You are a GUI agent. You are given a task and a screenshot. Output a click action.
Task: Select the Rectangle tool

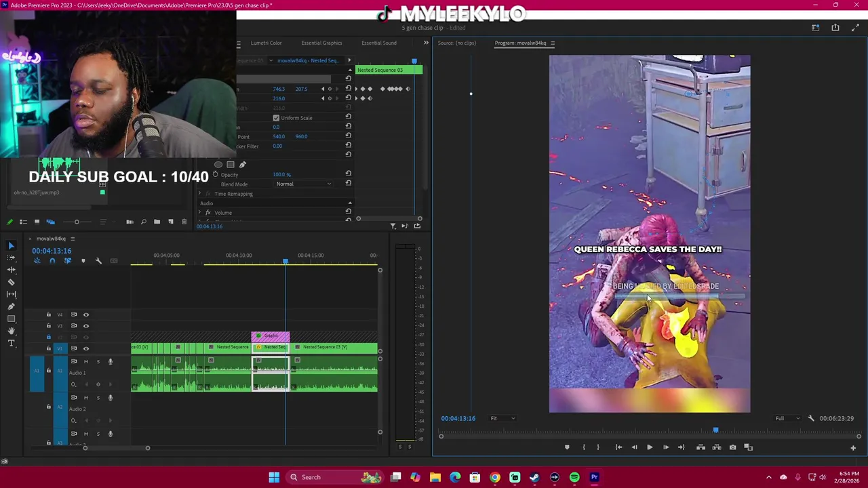pyautogui.click(x=11, y=319)
